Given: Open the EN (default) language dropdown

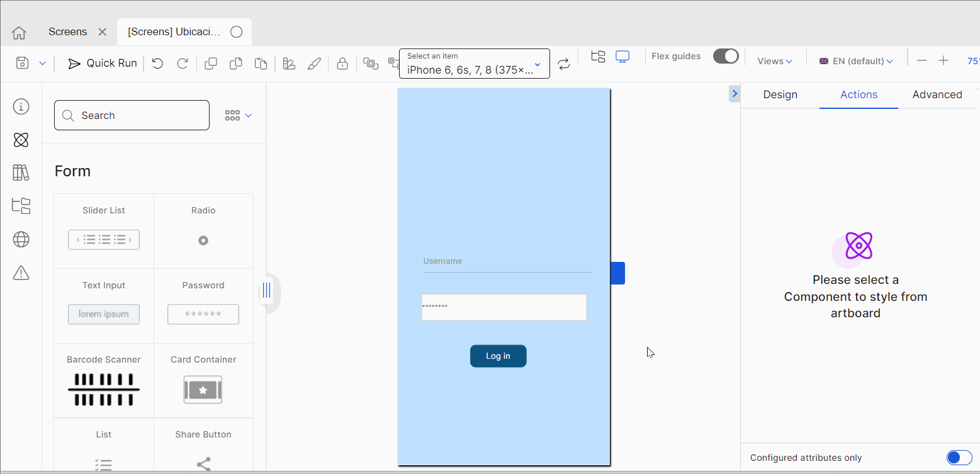Looking at the screenshot, I should [x=856, y=60].
